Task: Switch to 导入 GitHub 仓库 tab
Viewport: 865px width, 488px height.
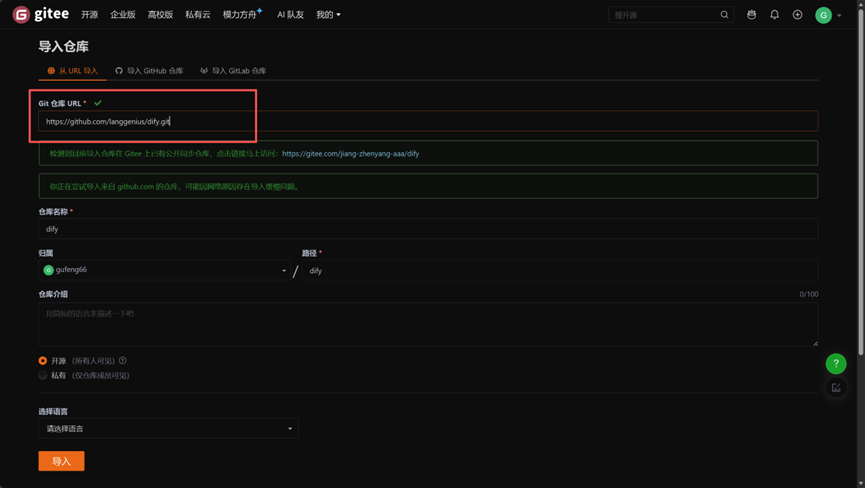Action: tap(149, 71)
